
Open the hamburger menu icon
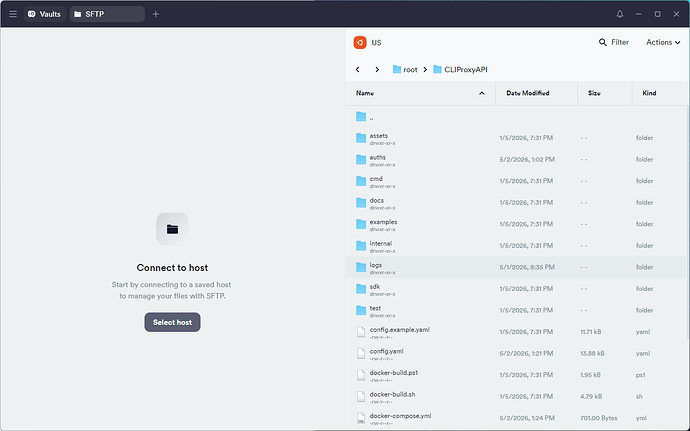click(x=13, y=14)
